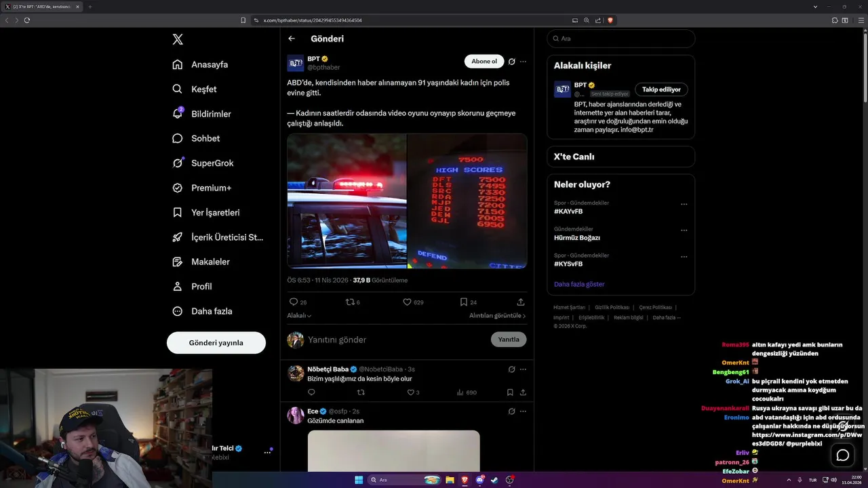Click Grok icon on Nöbetçi Baba reply

pyautogui.click(x=512, y=369)
